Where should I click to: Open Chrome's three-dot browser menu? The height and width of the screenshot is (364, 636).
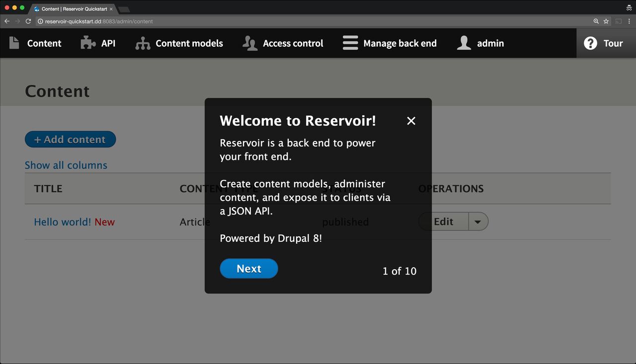pyautogui.click(x=630, y=21)
